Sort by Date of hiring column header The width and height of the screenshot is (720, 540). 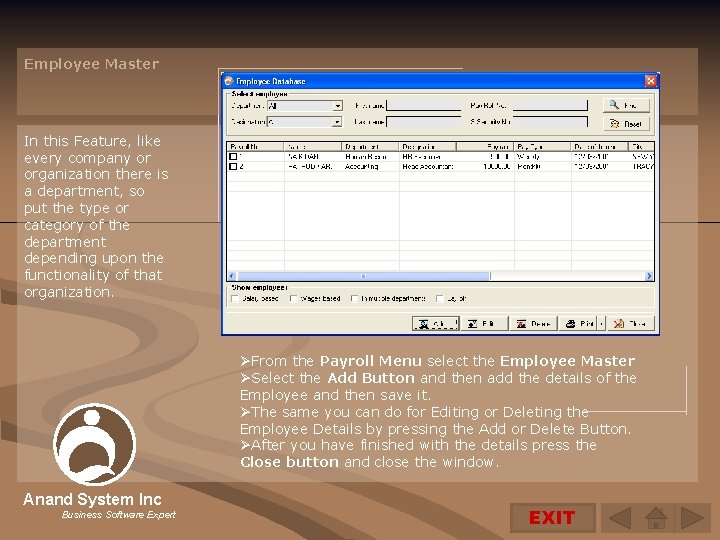(x=600, y=146)
